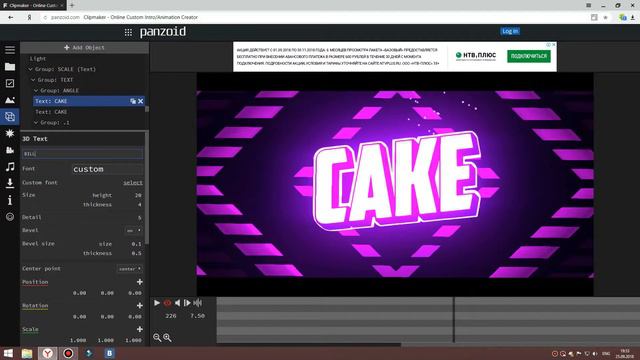Open the Font dropdown showing custom
640x360 pixels.
pos(107,169)
